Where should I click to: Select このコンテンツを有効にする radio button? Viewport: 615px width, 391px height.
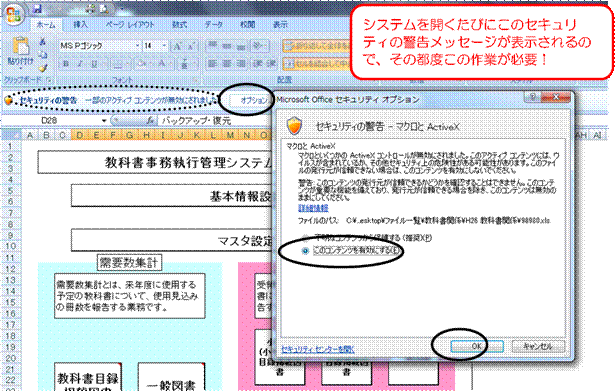305,251
